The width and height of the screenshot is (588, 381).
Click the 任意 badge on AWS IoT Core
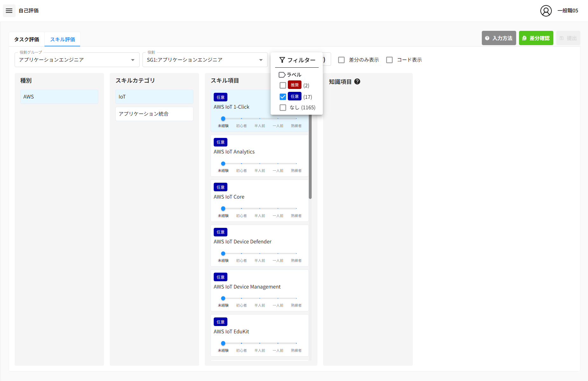(x=220, y=187)
